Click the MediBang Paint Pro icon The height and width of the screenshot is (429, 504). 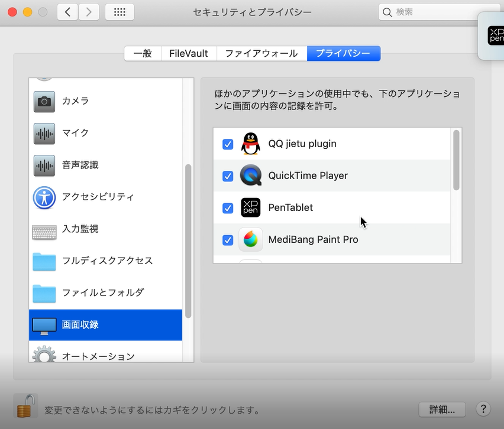(x=251, y=239)
